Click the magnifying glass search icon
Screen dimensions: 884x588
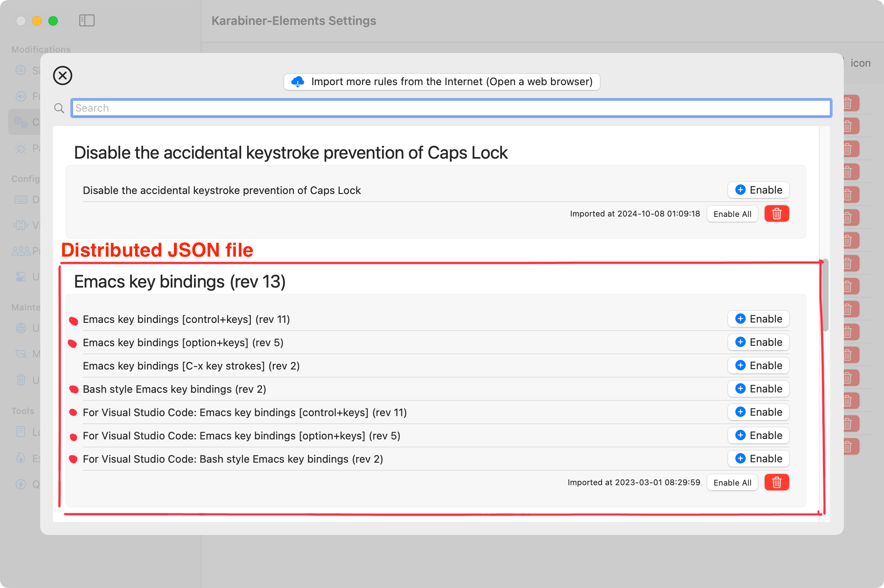tap(59, 108)
